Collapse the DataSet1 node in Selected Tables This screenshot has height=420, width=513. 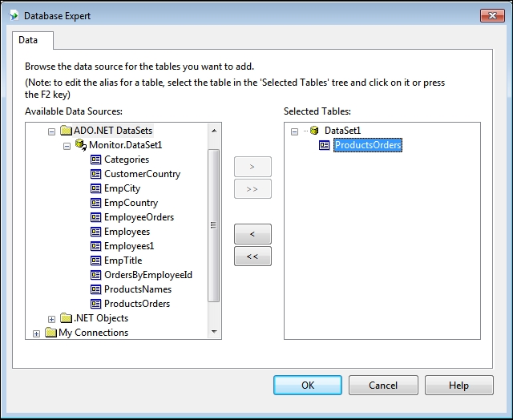pyautogui.click(x=295, y=131)
